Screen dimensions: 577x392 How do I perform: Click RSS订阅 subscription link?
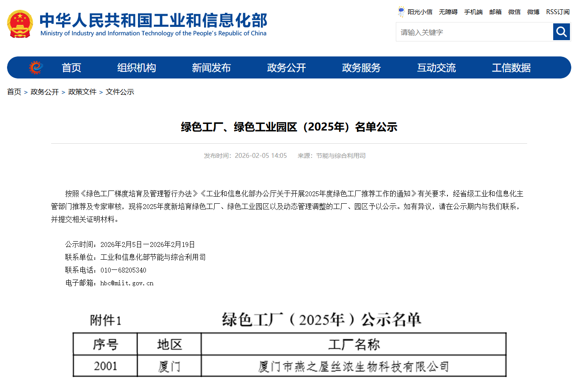click(x=557, y=12)
